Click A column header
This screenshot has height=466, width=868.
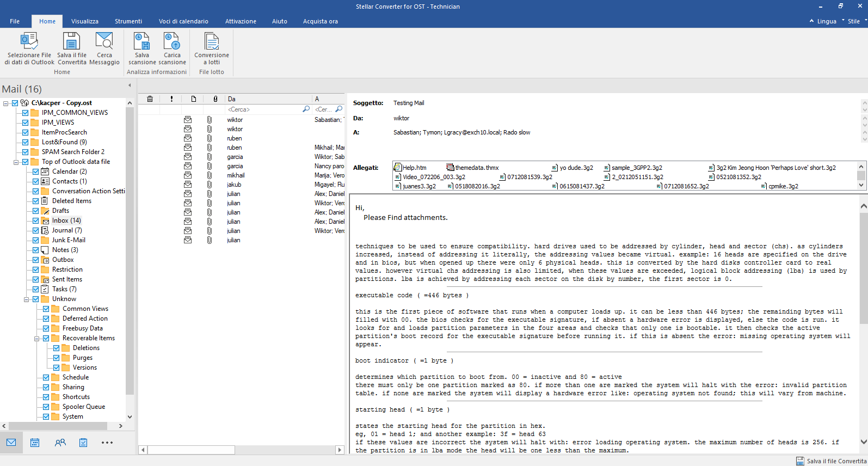pyautogui.click(x=329, y=99)
